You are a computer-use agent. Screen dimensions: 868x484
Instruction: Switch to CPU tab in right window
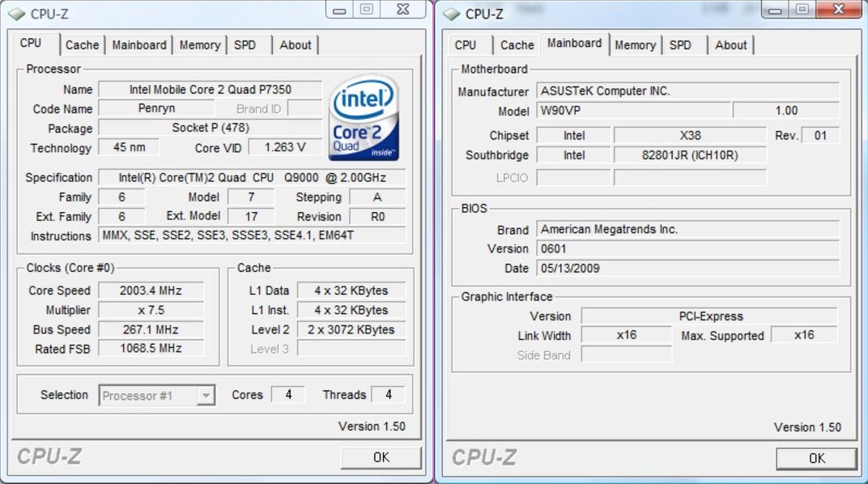466,45
